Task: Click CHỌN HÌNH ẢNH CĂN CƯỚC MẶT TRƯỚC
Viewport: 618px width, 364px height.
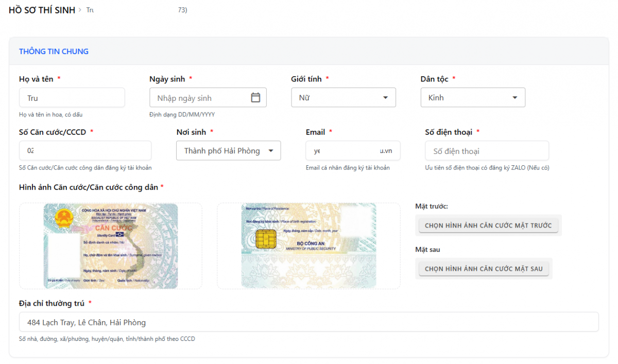Action: point(488,226)
